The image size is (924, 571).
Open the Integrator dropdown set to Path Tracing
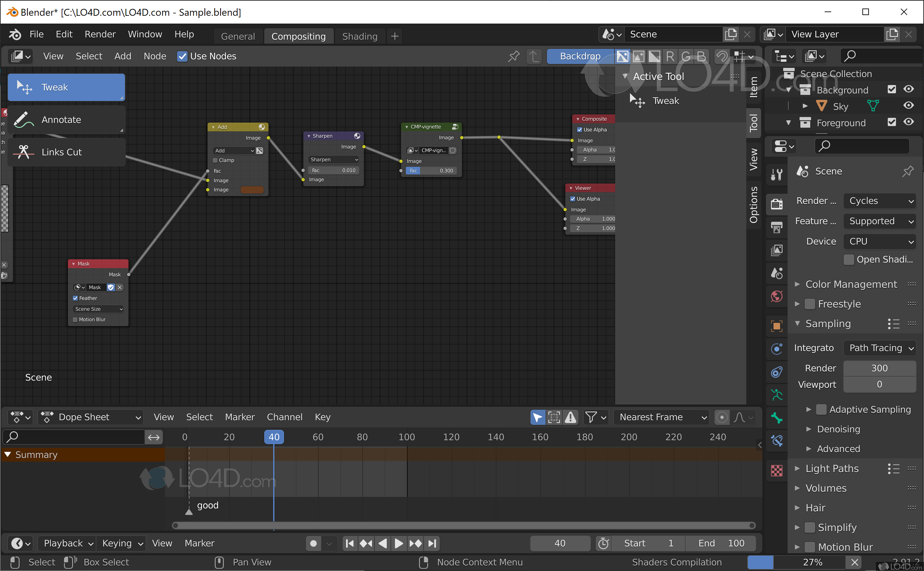click(880, 348)
